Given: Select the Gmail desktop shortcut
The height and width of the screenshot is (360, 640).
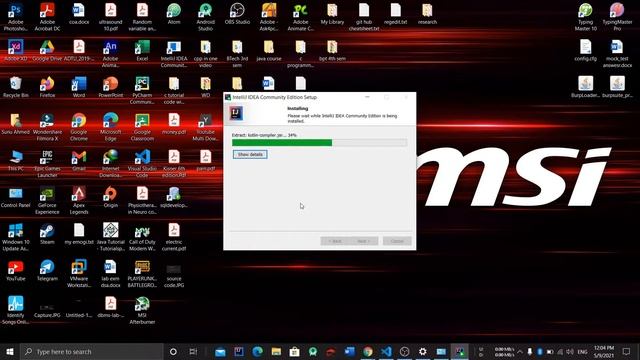Looking at the screenshot, I should tap(79, 160).
